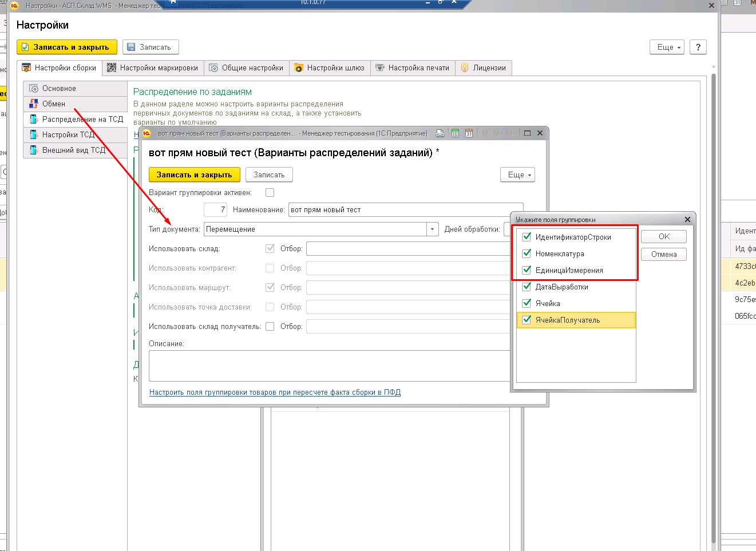This screenshot has height=551, width=756.
Task: Open the calculator icon in the dialog title bar
Action: [x=456, y=133]
